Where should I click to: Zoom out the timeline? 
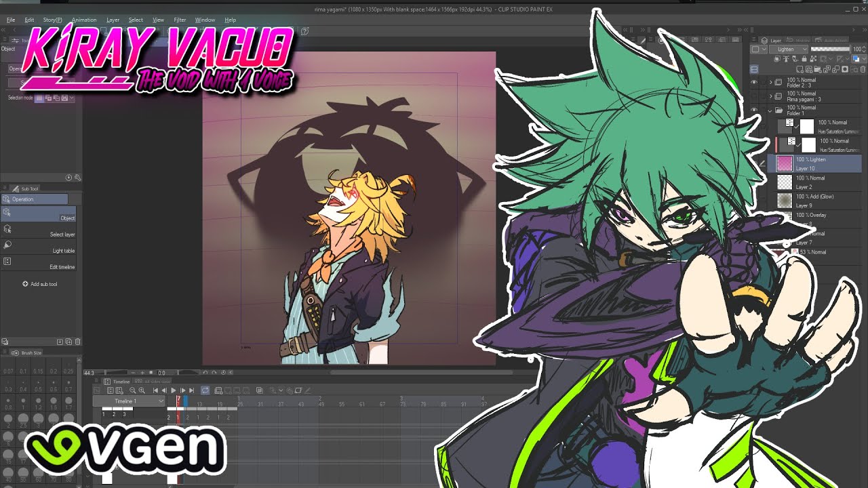[132, 390]
